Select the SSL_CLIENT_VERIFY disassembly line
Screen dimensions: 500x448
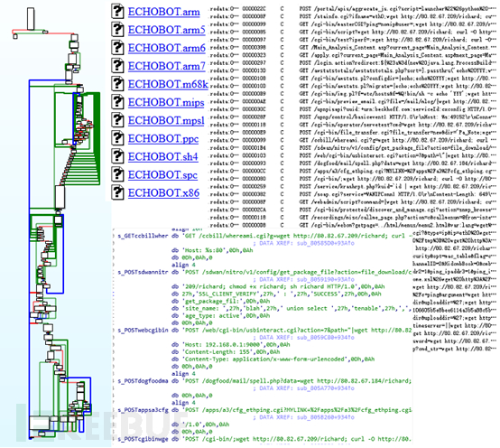point(276,294)
